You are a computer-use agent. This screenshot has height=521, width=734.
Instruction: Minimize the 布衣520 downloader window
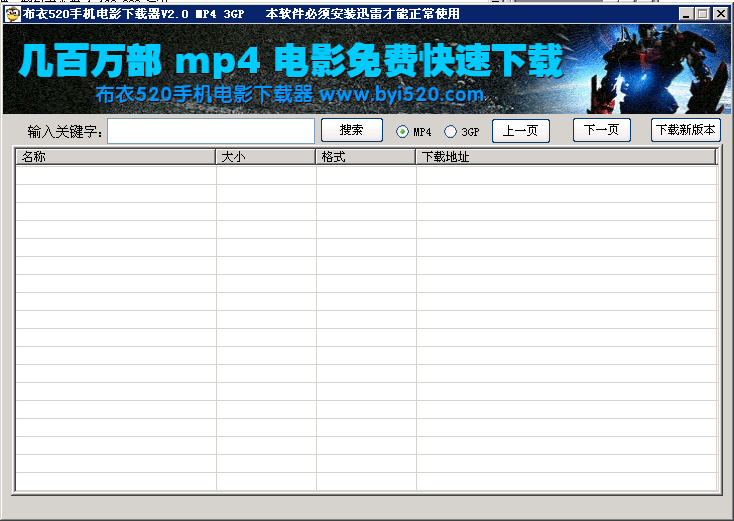[686, 14]
